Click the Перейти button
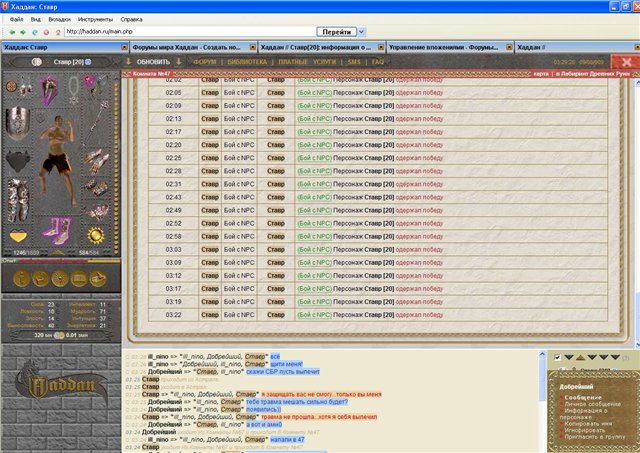This screenshot has width=640, height=453. tap(337, 32)
